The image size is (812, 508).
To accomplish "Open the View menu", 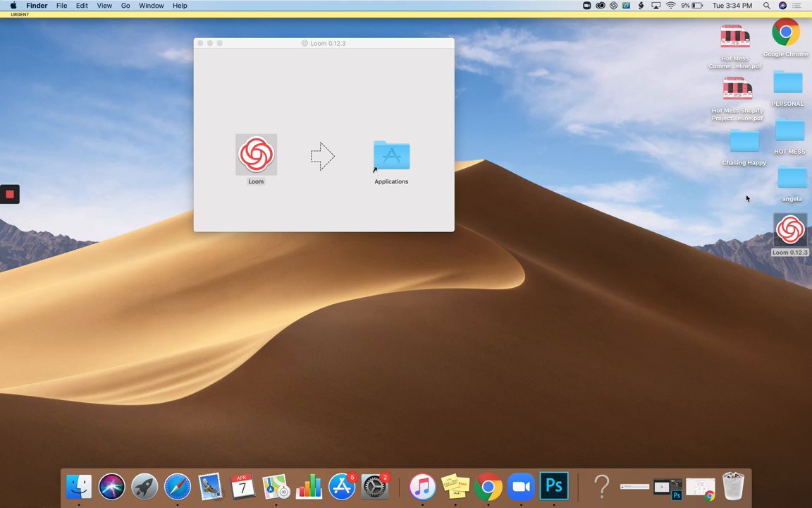I will click(104, 6).
